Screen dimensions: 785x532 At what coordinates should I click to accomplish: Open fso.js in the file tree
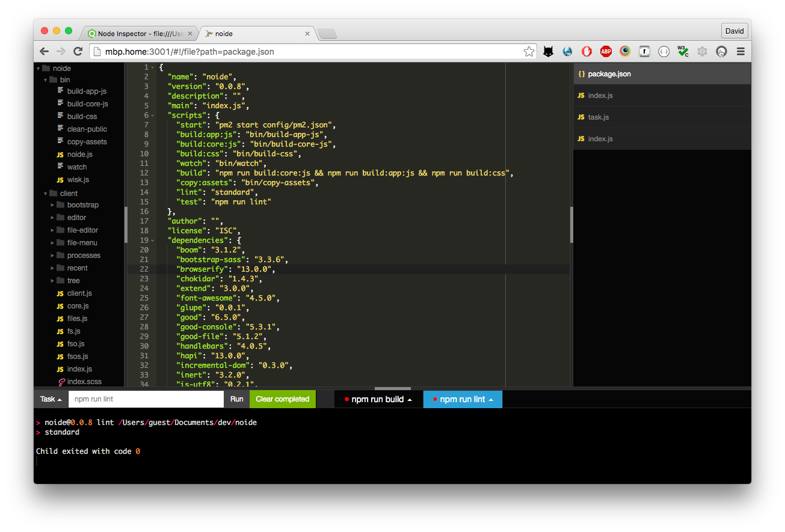(x=76, y=344)
